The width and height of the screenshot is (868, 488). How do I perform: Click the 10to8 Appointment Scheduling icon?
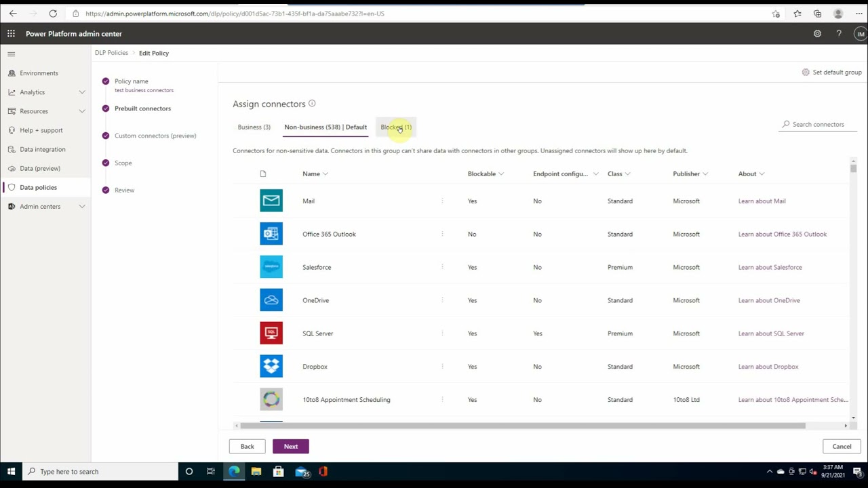coord(271,400)
